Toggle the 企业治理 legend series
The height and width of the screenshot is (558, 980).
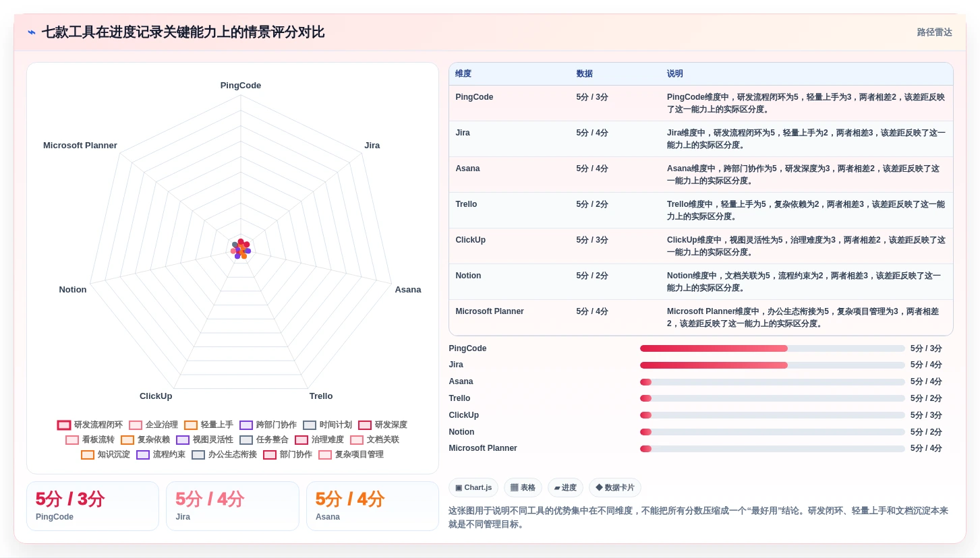click(x=154, y=425)
